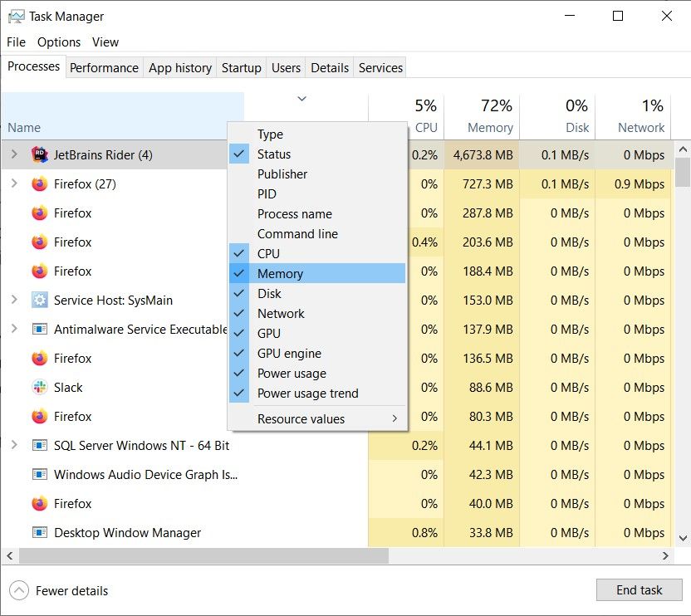Click the SQL Server Windows NT icon

pos(39,445)
